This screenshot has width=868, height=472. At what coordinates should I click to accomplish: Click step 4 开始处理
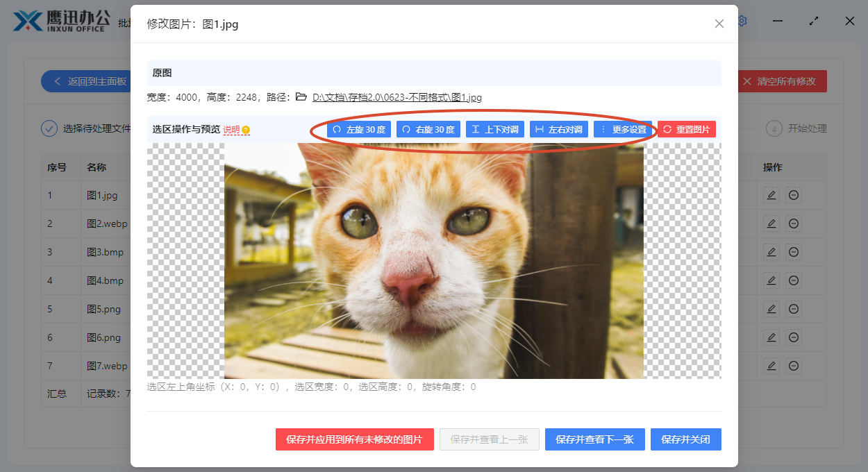[x=796, y=128]
